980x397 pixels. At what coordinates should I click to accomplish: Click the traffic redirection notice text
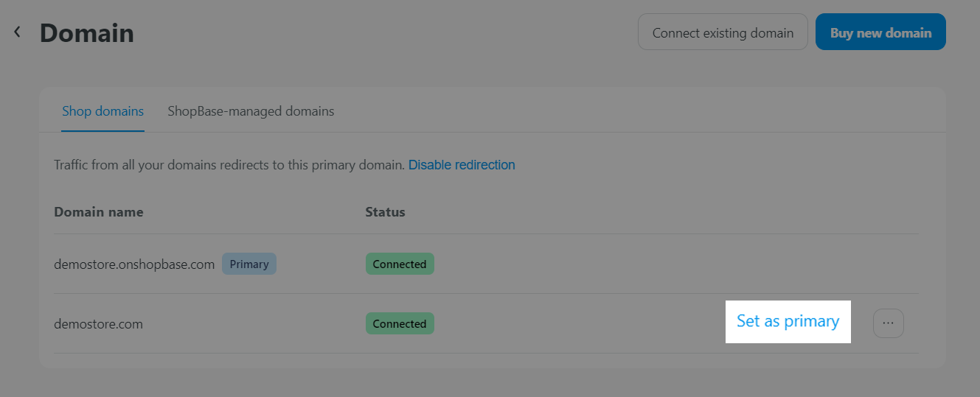229,165
